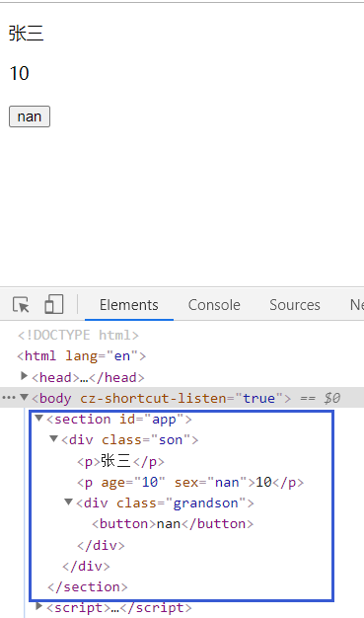The width and height of the screenshot is (364, 618).
Task: Click the nan button on the page
Action: (30, 116)
